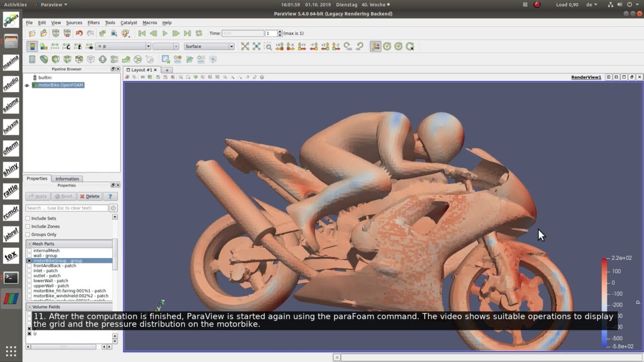Check the wall - group mesh part
The image size is (644, 362).
click(29, 255)
